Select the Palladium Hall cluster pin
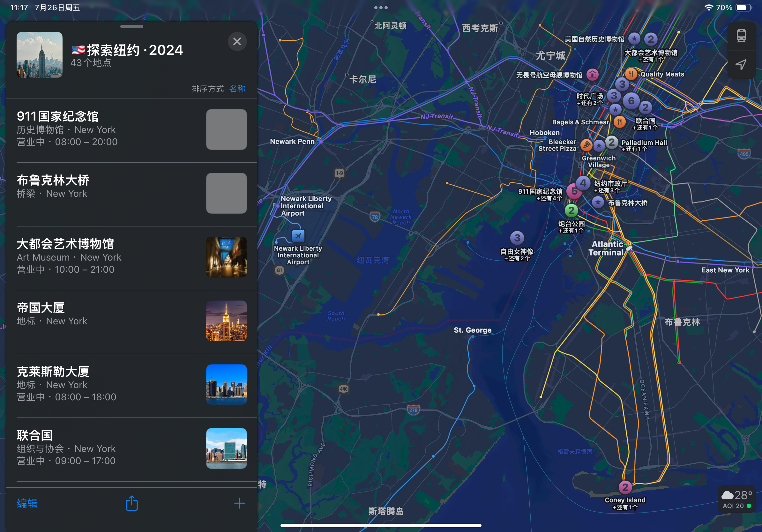 (611, 143)
